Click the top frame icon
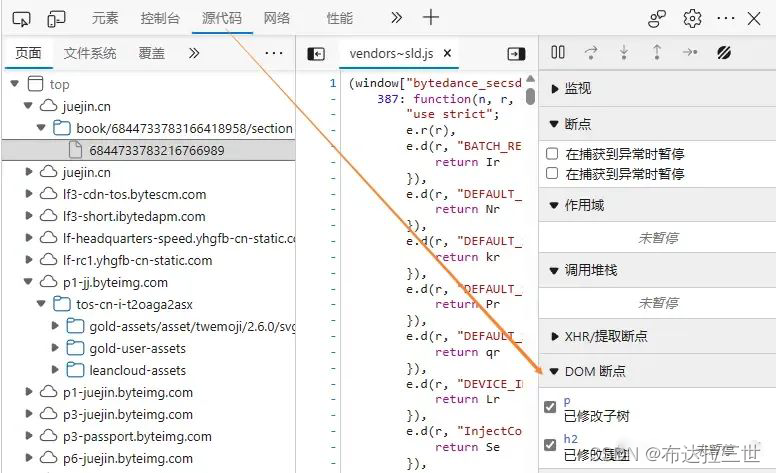 tap(36, 84)
